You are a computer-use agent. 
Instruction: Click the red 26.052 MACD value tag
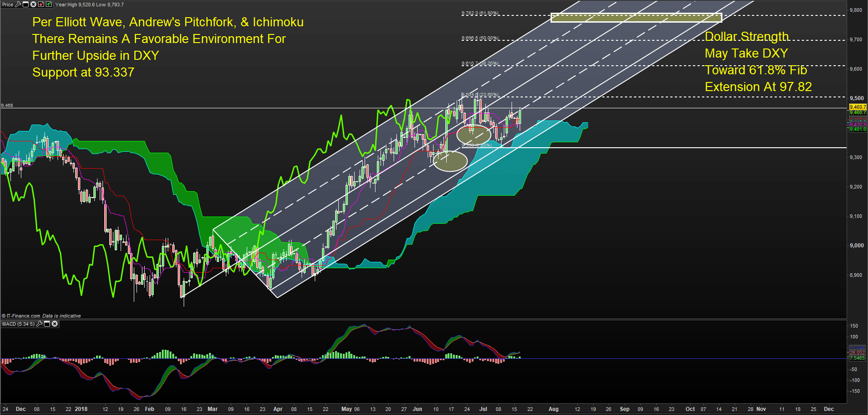(857, 352)
